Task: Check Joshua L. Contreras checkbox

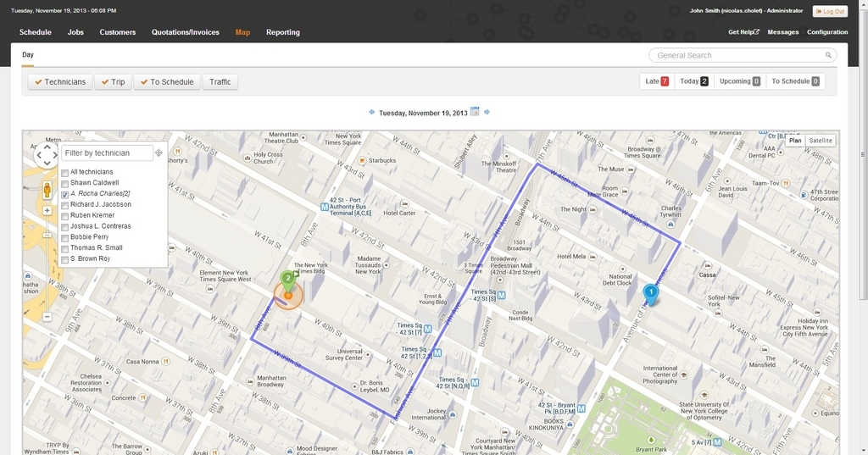Action: 65,227
